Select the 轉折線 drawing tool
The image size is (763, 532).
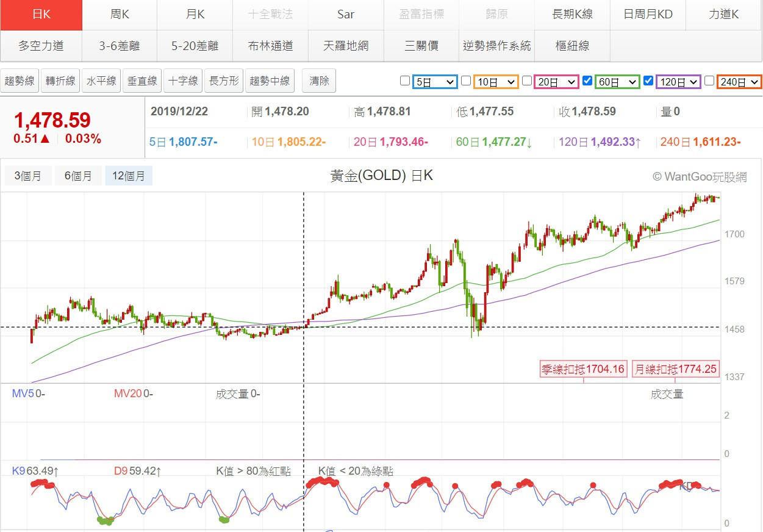click(x=61, y=81)
